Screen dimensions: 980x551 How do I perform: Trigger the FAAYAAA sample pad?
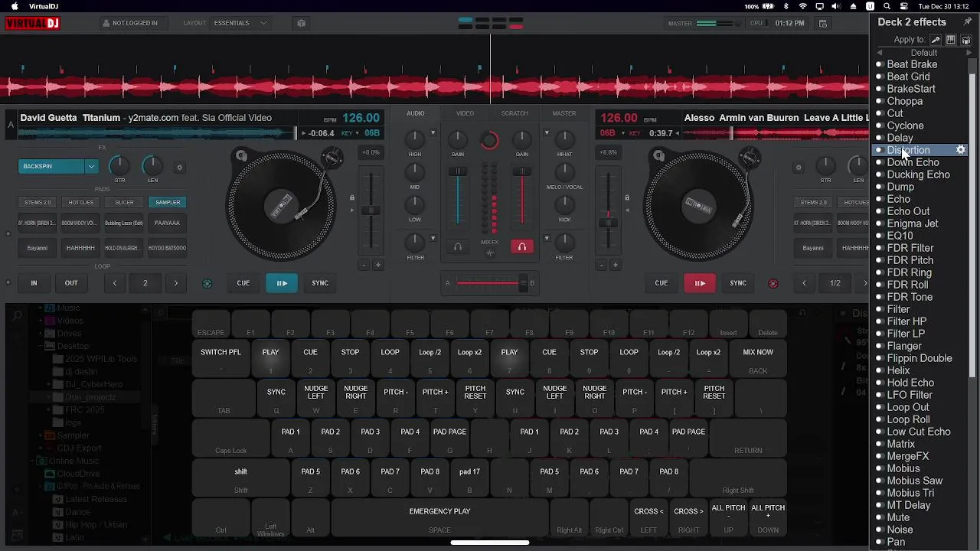167,223
